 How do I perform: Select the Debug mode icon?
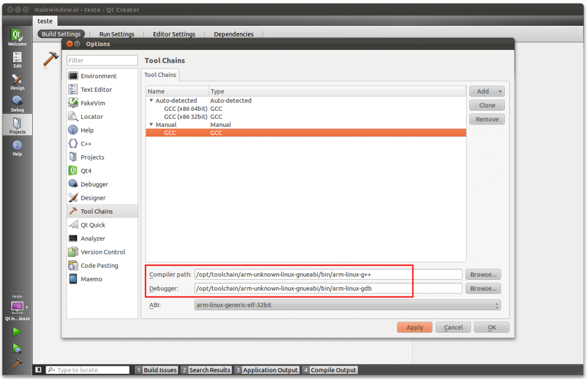pyautogui.click(x=17, y=103)
